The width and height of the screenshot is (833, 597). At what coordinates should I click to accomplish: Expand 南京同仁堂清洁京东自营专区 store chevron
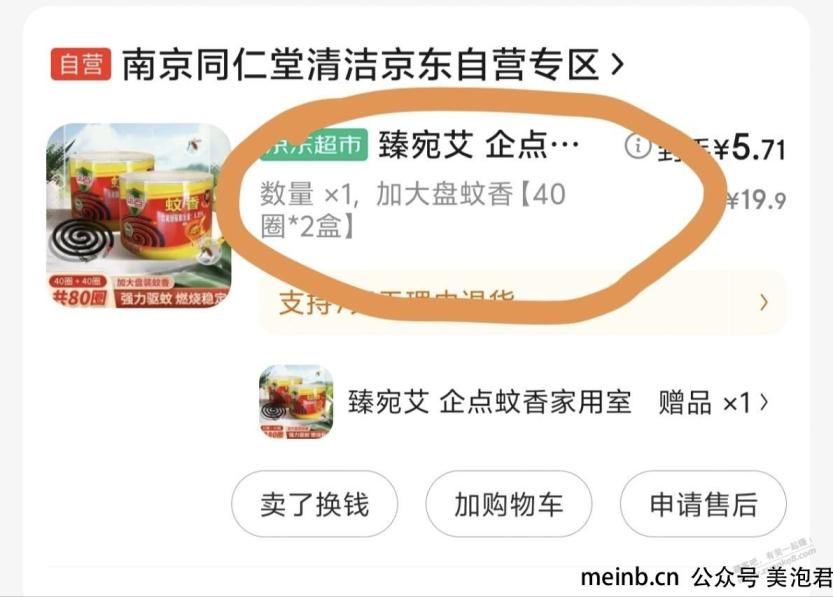click(617, 64)
